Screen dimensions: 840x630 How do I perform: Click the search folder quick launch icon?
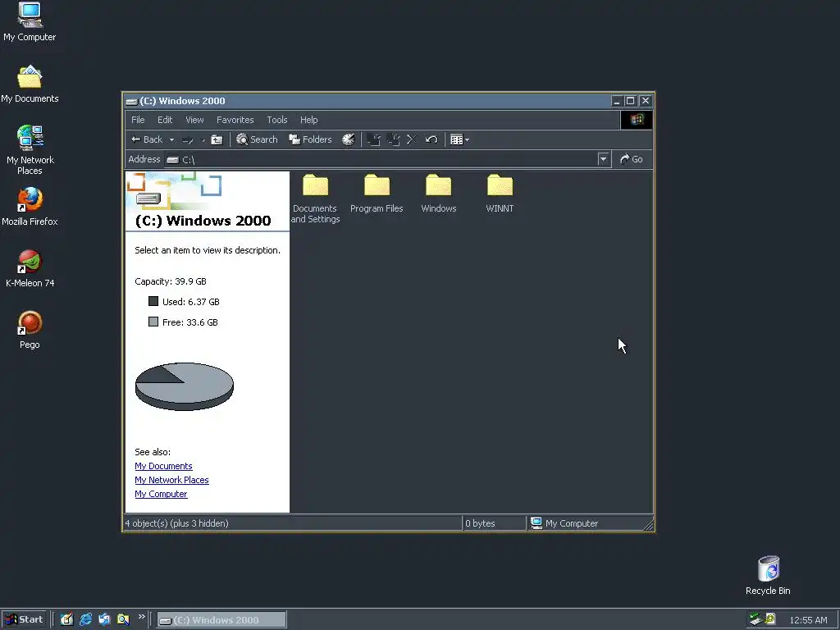click(x=123, y=619)
